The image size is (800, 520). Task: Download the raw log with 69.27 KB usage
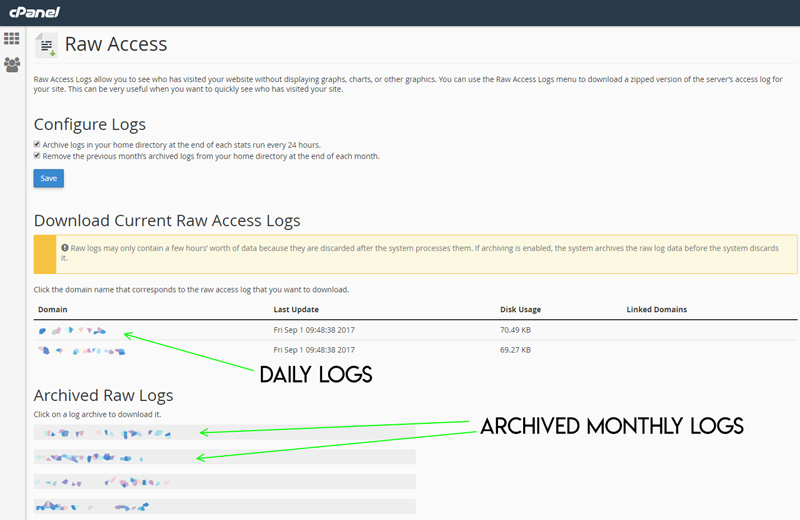pyautogui.click(x=82, y=351)
